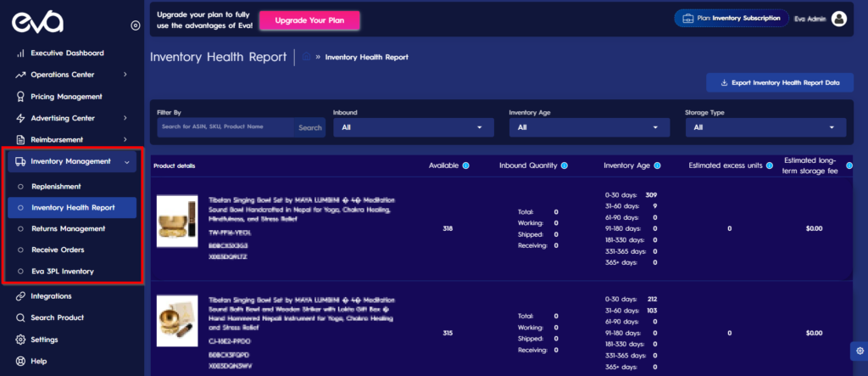Image resolution: width=868 pixels, height=376 pixels.
Task: Click the Help lifebuoy icon
Action: click(x=20, y=361)
